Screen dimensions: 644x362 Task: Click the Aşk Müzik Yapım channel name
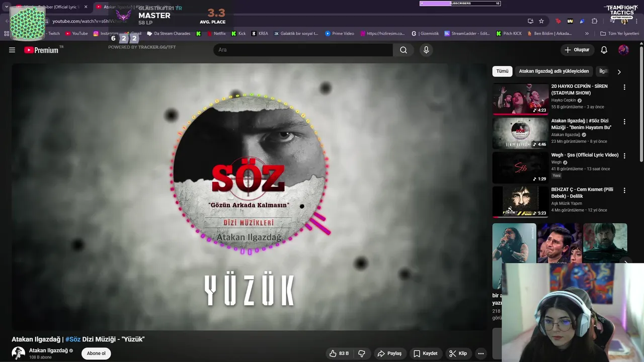tap(567, 203)
